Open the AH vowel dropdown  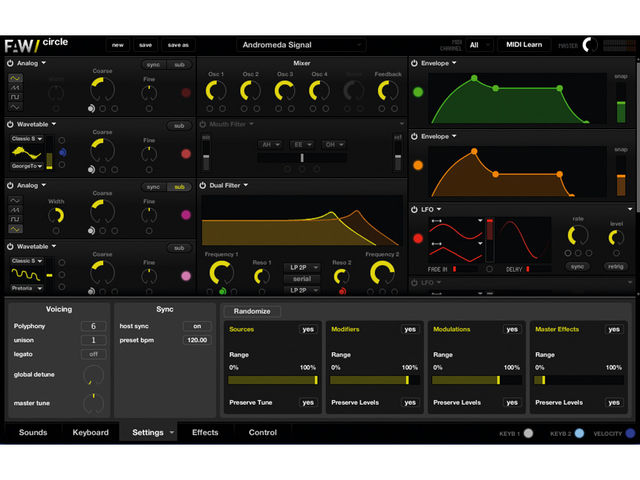pyautogui.click(x=270, y=144)
